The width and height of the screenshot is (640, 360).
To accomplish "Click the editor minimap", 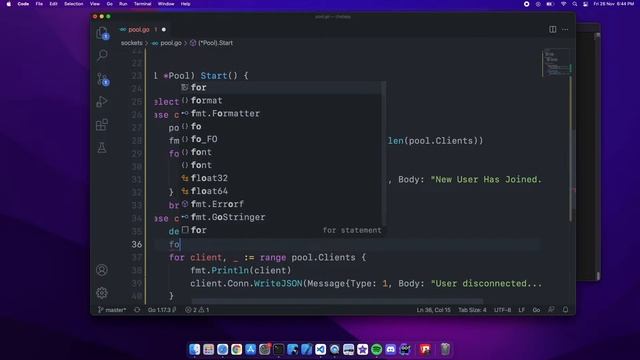I will 556,62.
